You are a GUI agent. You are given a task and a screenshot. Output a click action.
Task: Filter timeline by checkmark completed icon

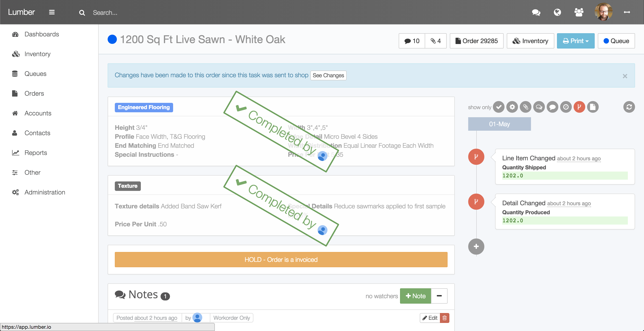[499, 107]
